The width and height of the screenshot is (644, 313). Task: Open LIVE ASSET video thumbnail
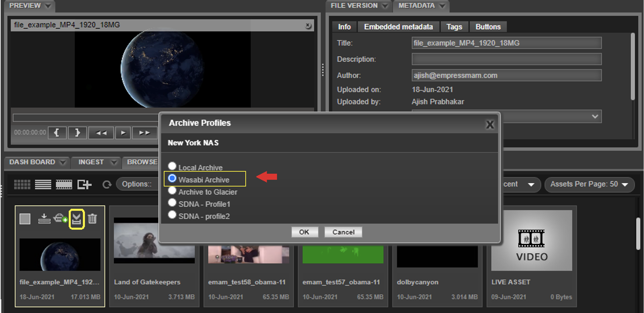coord(532,240)
